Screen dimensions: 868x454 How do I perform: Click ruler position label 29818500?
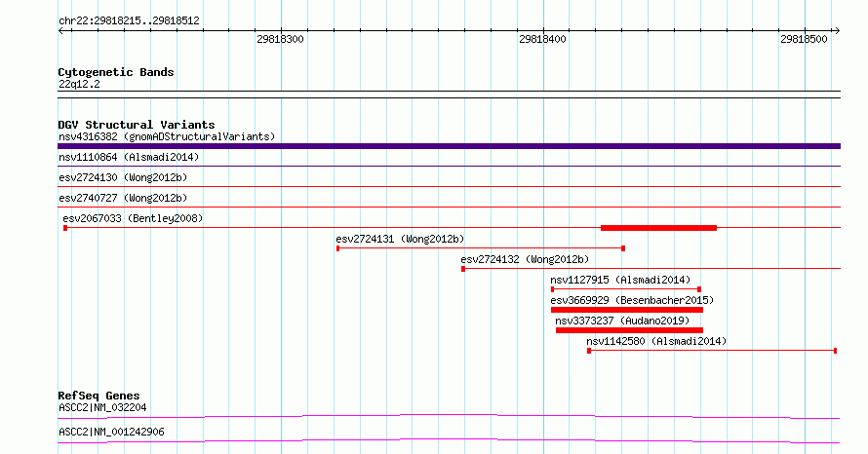[804, 39]
